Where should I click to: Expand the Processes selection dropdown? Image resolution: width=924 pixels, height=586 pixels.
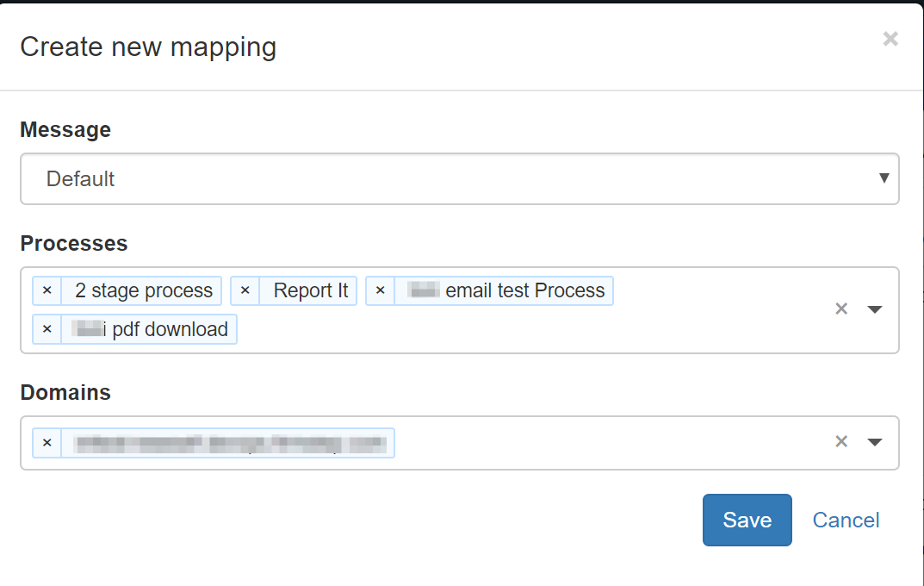(875, 309)
